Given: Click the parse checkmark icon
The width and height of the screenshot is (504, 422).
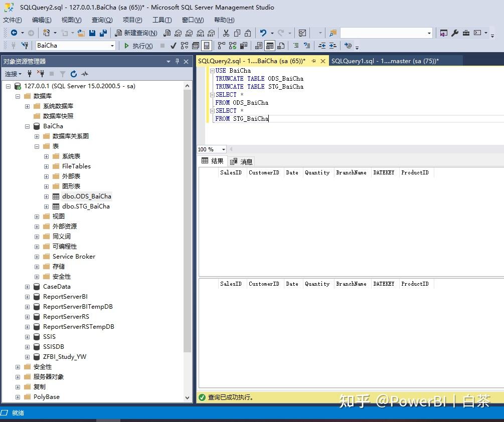Looking at the screenshot, I should (173, 46).
